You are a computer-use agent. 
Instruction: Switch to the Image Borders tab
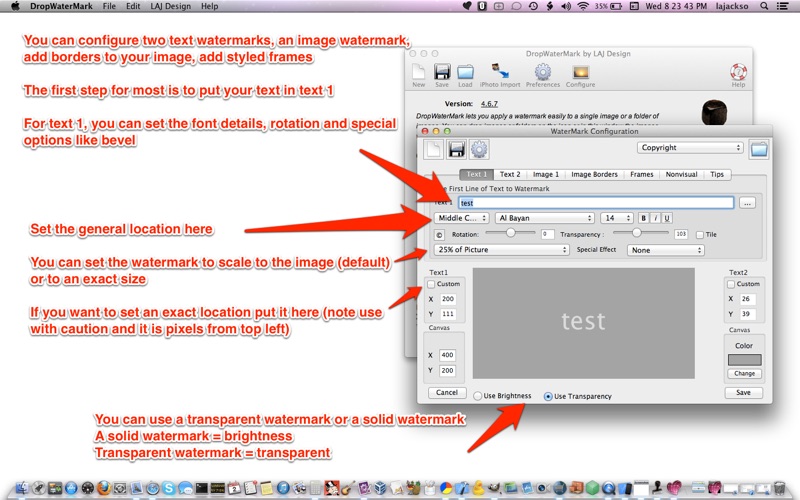point(594,174)
